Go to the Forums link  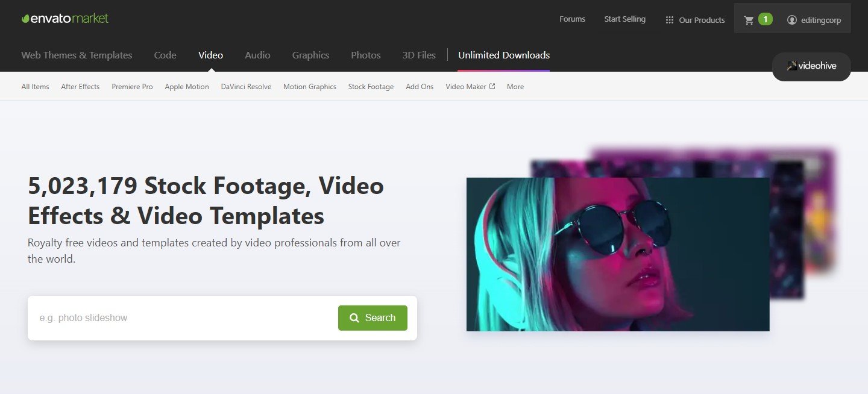(x=572, y=19)
